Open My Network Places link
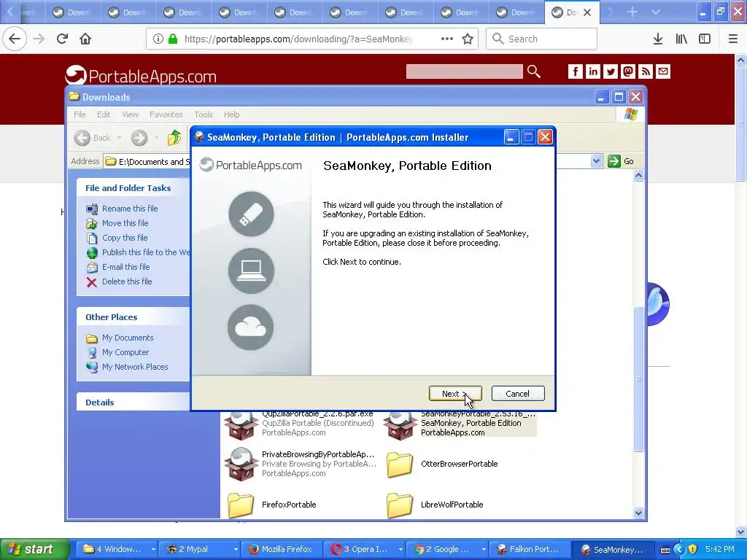Viewport: 747px width, 560px height. pos(135,367)
